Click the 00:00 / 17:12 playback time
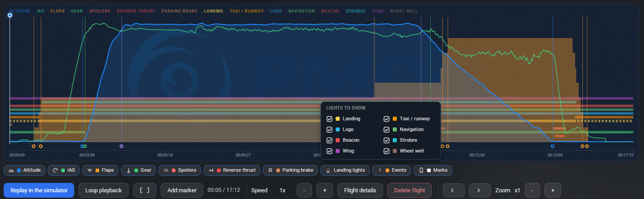 (224, 190)
